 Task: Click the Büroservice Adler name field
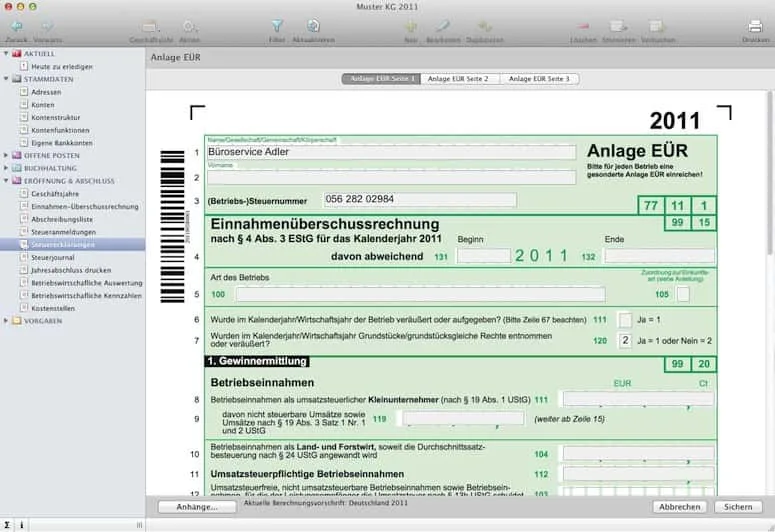tap(391, 152)
